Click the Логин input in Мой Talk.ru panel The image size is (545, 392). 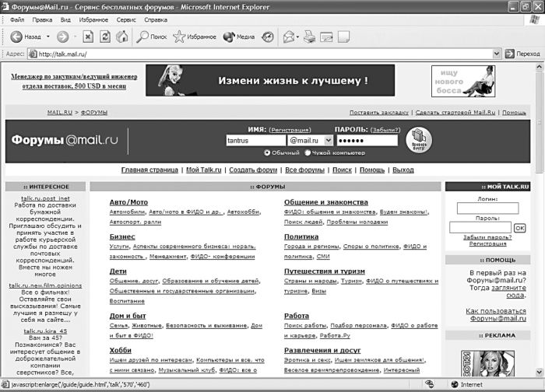click(x=487, y=208)
